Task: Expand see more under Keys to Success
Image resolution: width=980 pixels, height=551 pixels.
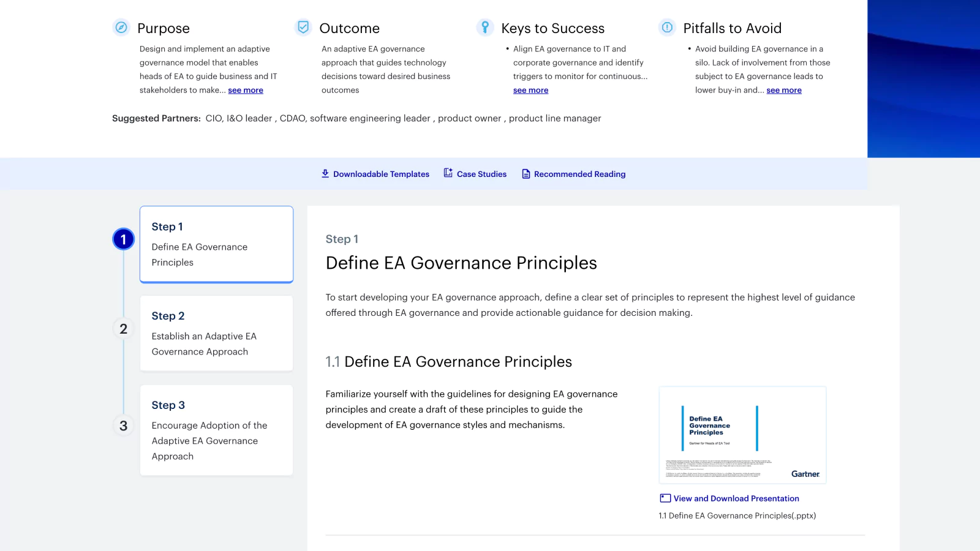Action: (x=530, y=90)
